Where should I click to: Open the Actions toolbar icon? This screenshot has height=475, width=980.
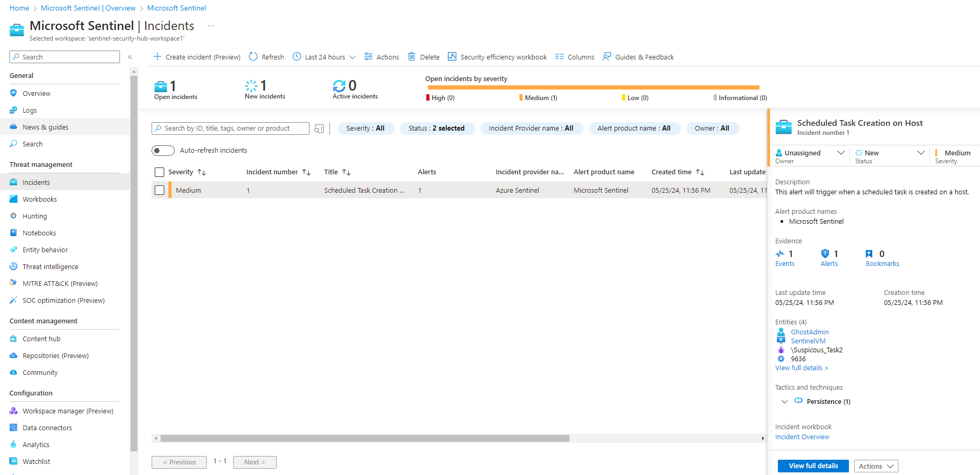pyautogui.click(x=368, y=56)
